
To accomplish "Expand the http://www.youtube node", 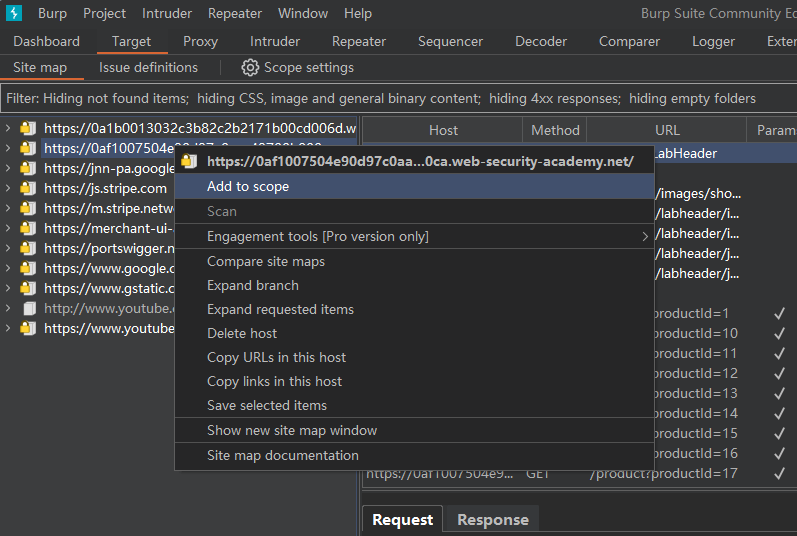I will pos(8,308).
